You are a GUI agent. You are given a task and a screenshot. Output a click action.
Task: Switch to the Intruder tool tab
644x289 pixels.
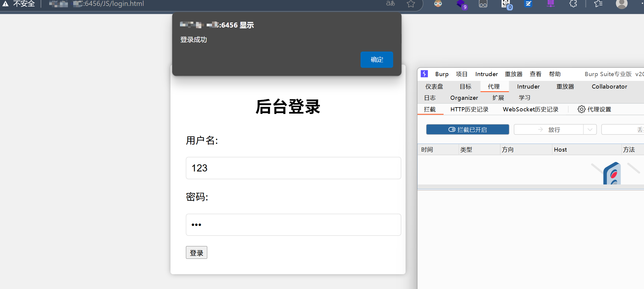click(528, 86)
